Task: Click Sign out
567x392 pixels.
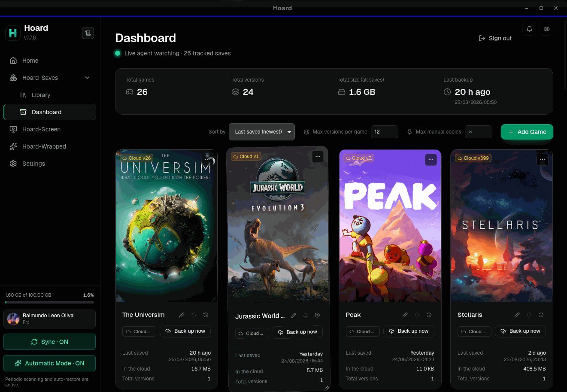Action: point(495,38)
